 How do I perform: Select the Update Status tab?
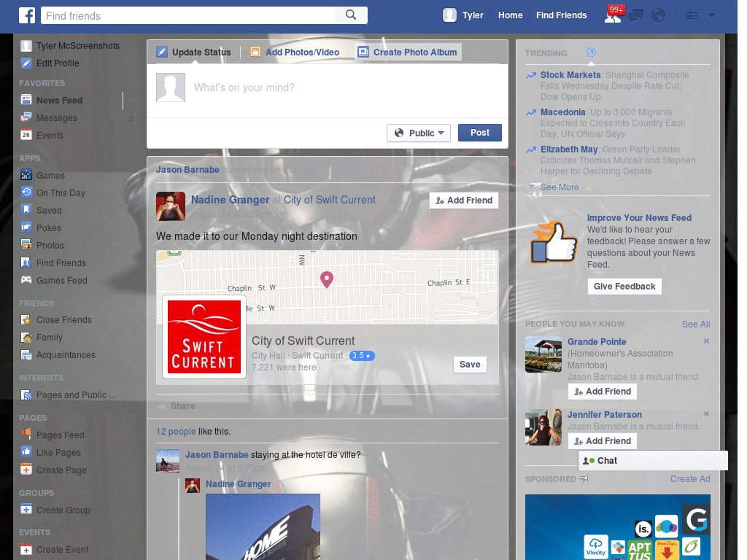[x=194, y=52]
